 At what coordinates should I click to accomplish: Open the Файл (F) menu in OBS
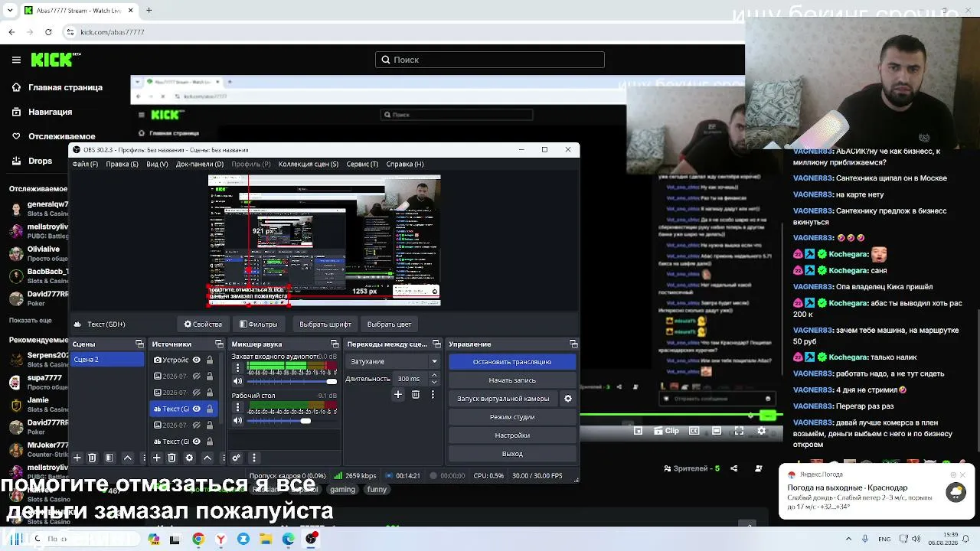pos(85,164)
